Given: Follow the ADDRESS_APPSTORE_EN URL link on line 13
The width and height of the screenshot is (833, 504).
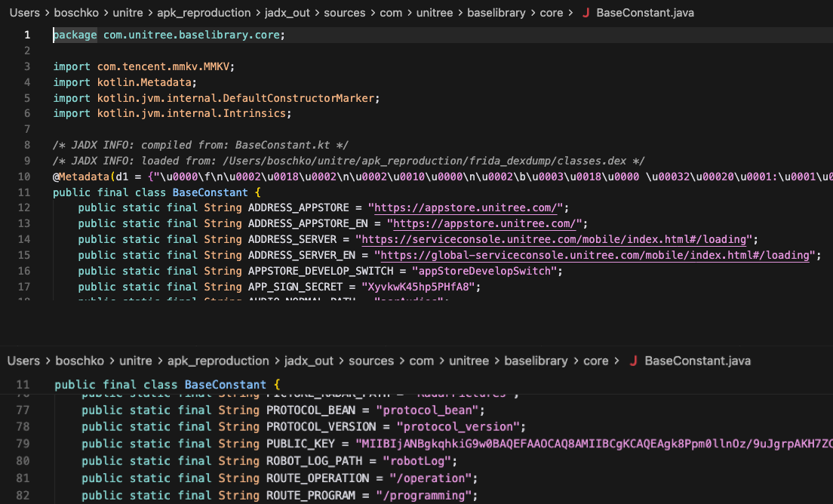Looking at the screenshot, I should (x=484, y=223).
